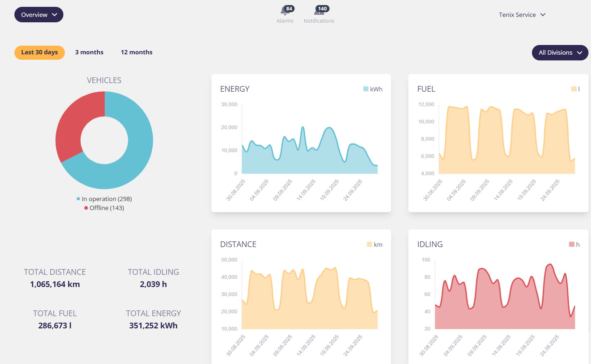Switch to the 12 months period
Screen dimensions: 591x364
point(136,53)
